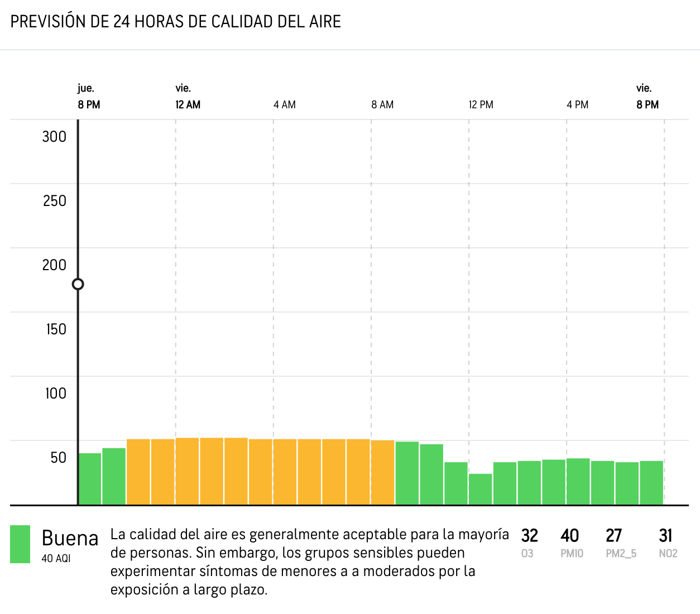Click the 8 AM time label

382,104
